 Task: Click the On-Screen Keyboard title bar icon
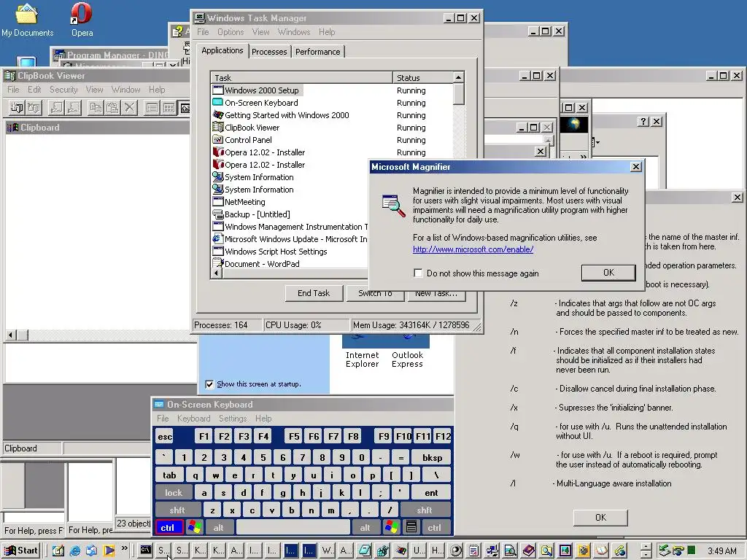tap(159, 404)
